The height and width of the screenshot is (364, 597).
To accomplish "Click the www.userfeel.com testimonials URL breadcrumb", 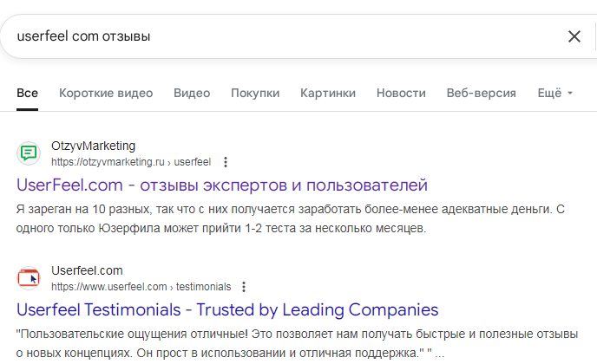I will [141, 287].
